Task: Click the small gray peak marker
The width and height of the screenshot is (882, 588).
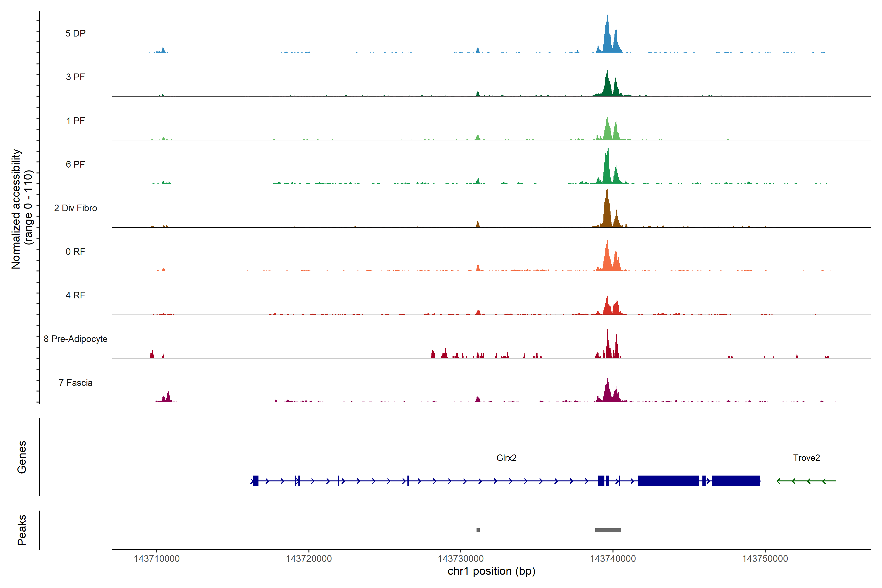Action: pyautogui.click(x=478, y=530)
